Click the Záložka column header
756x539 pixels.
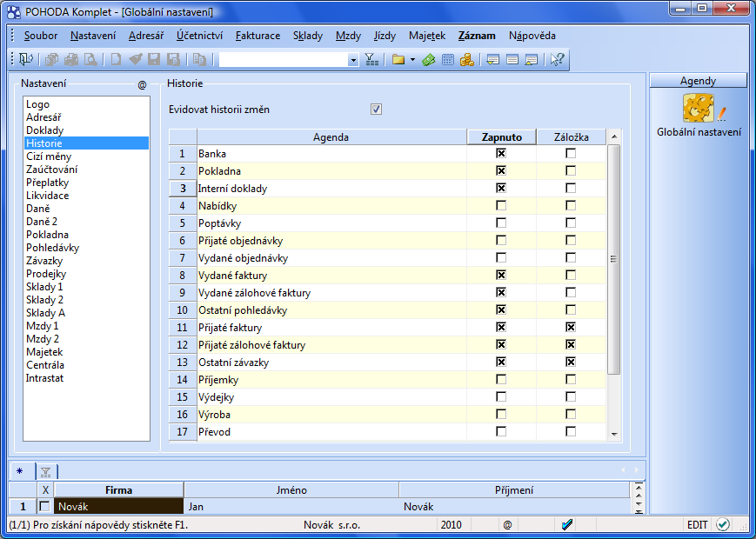pyautogui.click(x=572, y=137)
